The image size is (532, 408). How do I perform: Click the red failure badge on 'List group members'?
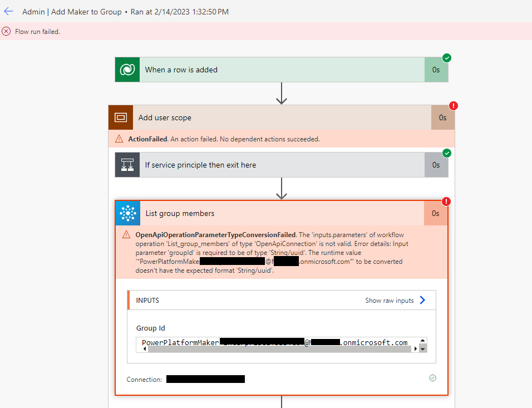coord(446,201)
